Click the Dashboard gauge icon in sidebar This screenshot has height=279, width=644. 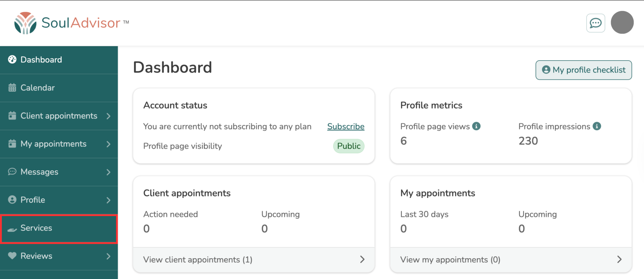pyautogui.click(x=12, y=60)
